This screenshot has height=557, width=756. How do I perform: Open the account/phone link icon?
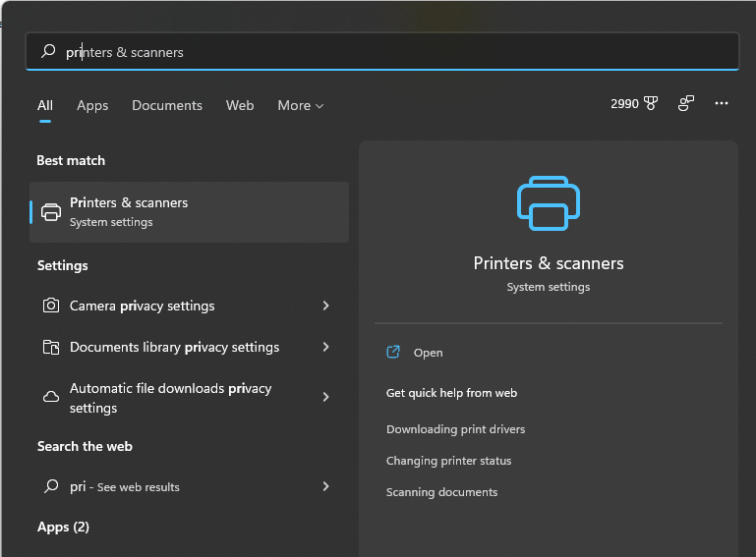[x=686, y=103]
